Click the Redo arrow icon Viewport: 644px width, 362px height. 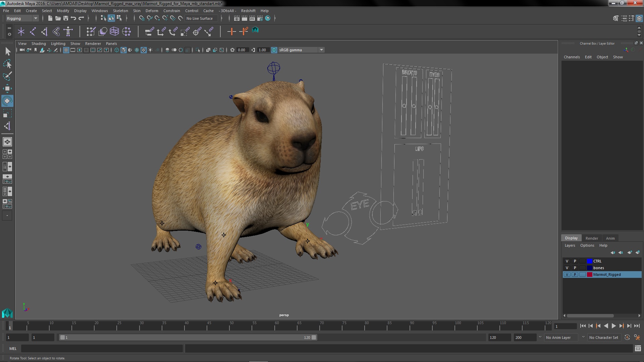pos(81,18)
